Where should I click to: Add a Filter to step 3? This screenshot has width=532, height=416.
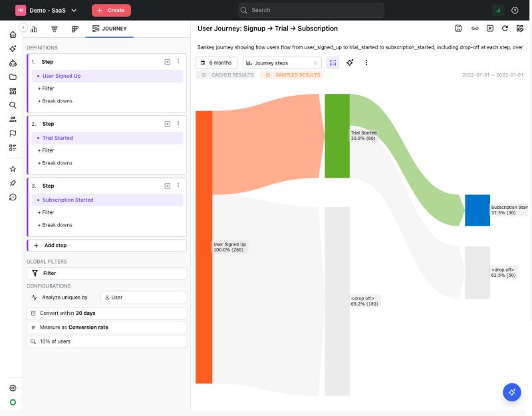pyautogui.click(x=46, y=212)
